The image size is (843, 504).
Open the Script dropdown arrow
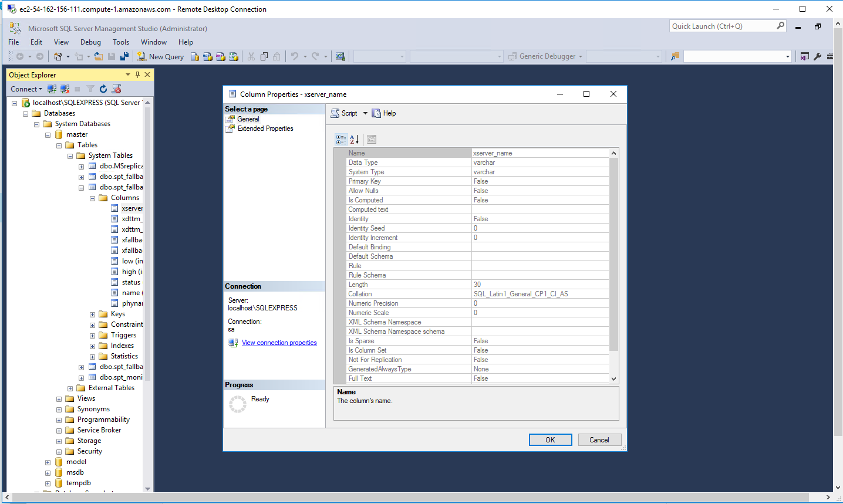(365, 113)
